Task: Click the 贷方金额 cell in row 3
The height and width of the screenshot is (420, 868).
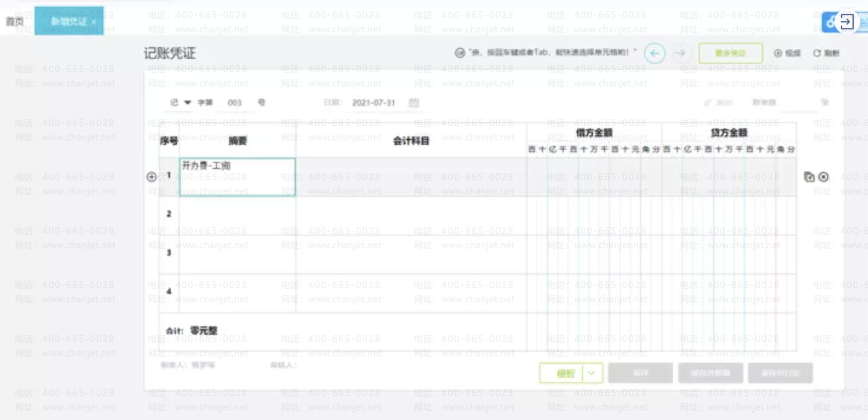Action: coord(729,255)
